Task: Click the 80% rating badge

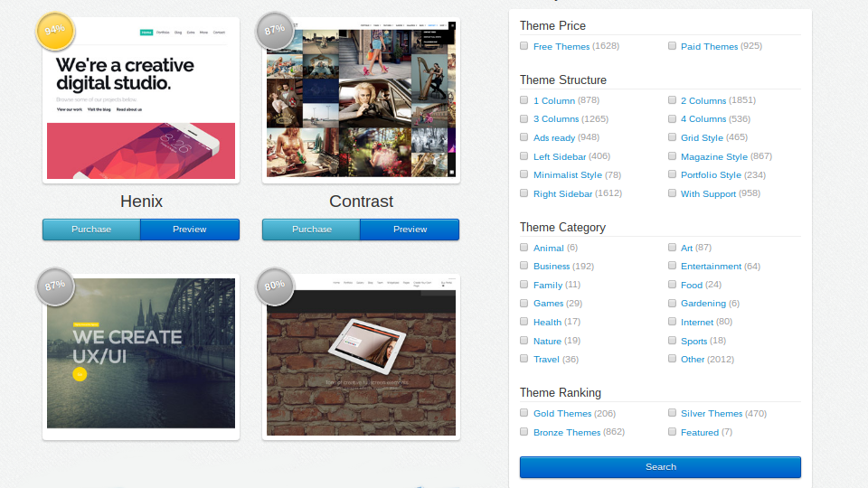Action: [275, 286]
